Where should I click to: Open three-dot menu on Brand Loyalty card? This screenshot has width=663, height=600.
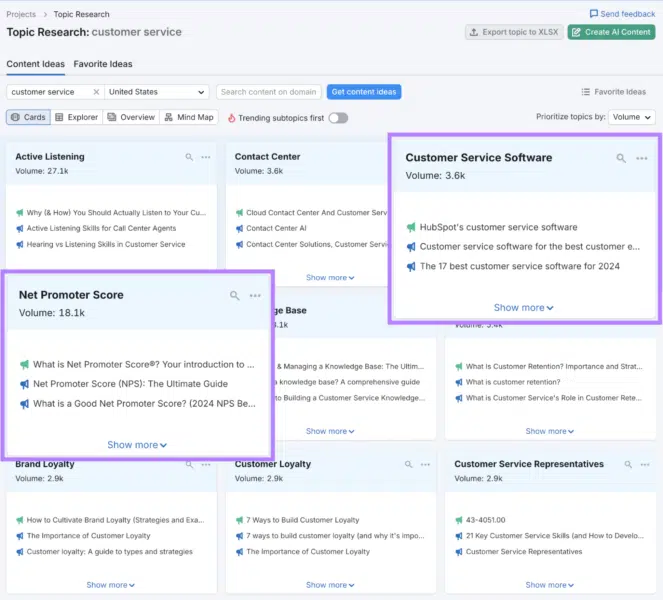pos(206,464)
